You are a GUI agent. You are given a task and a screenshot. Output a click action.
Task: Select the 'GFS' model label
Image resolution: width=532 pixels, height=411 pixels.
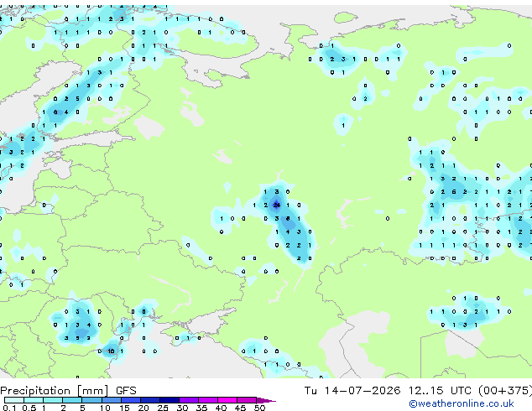coord(126,391)
